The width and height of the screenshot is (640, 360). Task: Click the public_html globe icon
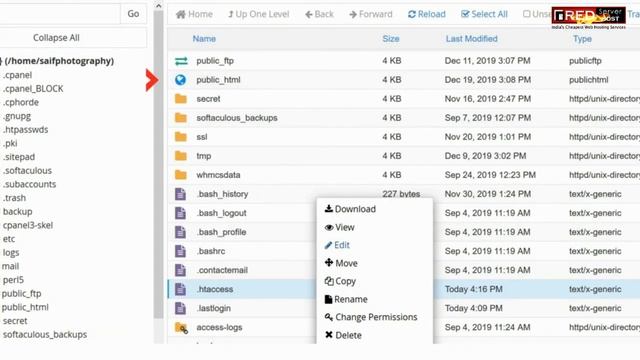click(x=180, y=80)
